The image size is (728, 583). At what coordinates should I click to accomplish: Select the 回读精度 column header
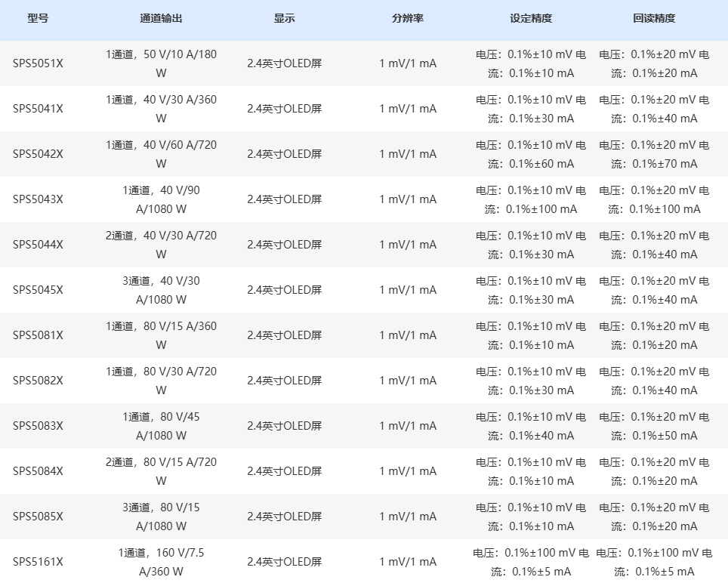654,19
